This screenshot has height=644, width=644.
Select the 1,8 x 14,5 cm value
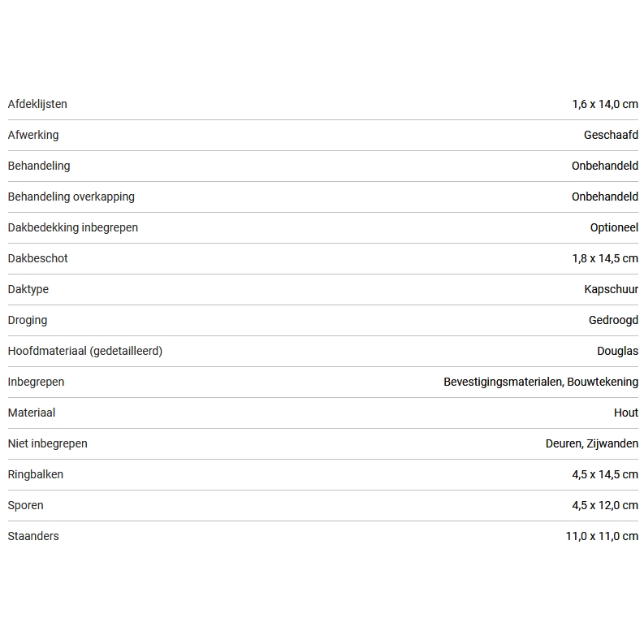coord(605,258)
